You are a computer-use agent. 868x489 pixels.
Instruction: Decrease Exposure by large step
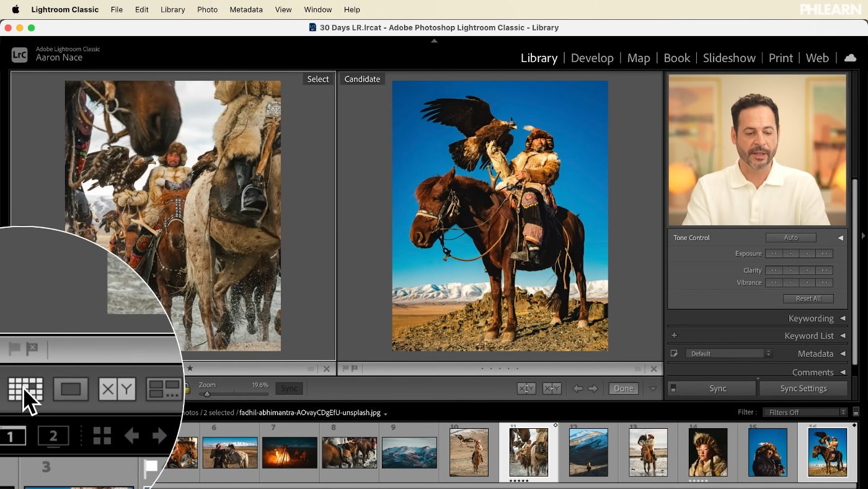tap(773, 253)
